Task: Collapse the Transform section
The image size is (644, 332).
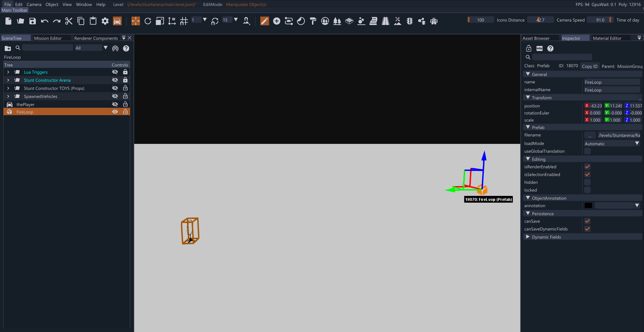Action: coord(528,97)
